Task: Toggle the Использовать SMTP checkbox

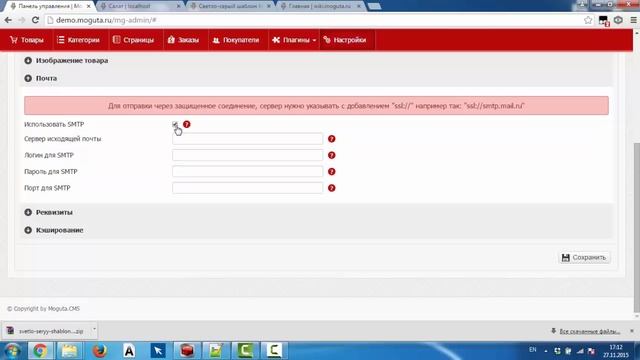Action: pos(175,124)
